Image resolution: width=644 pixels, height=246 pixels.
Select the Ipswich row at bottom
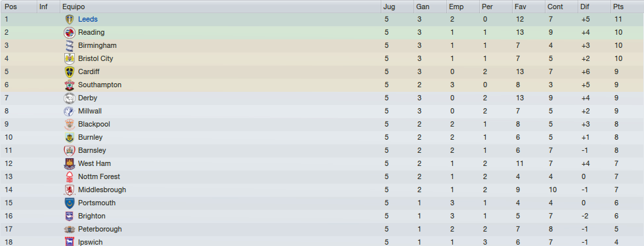[x=322, y=241]
